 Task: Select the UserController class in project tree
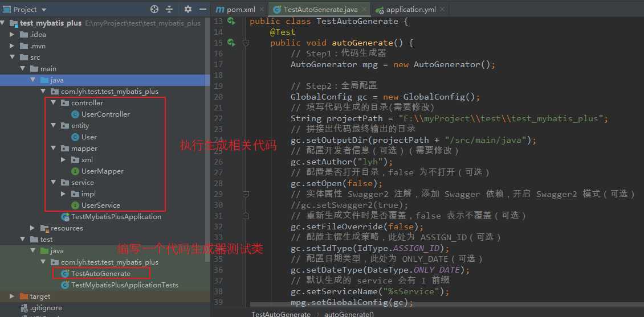[105, 114]
